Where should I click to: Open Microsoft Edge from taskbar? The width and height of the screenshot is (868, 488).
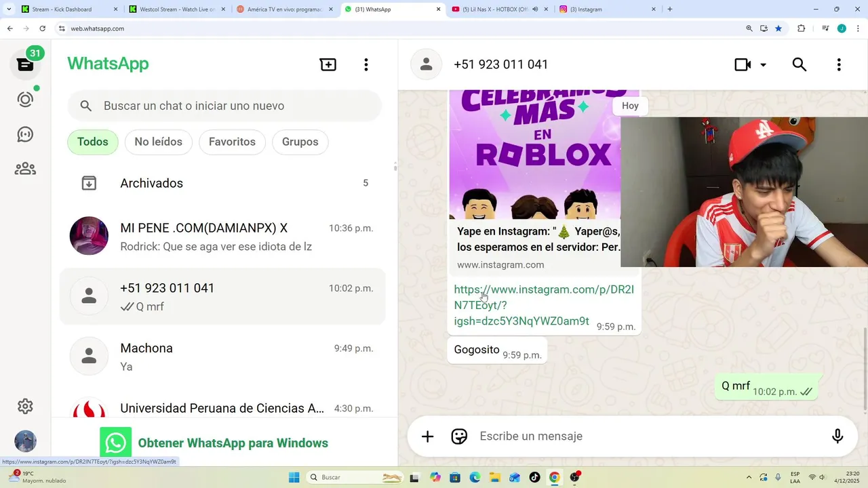475,477
